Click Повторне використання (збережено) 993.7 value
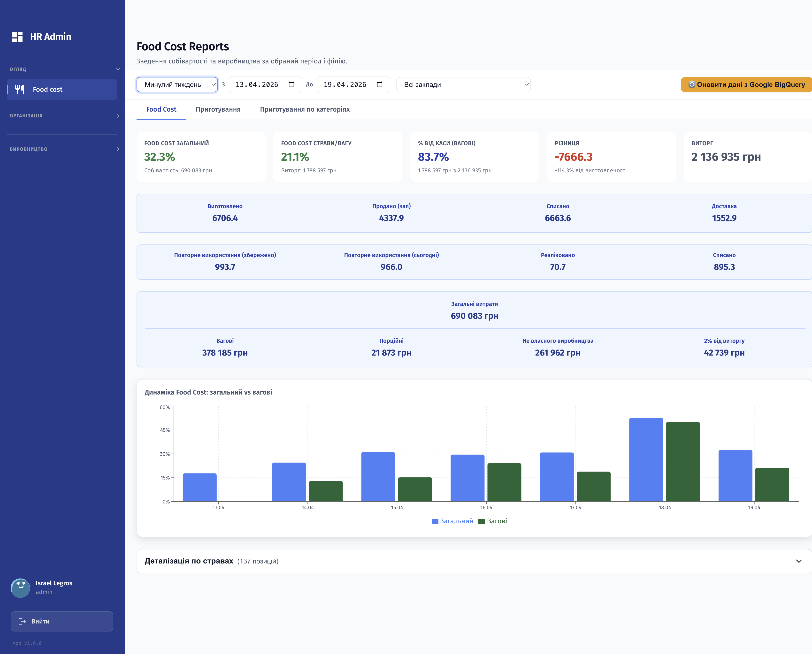This screenshot has height=654, width=812. click(x=225, y=267)
